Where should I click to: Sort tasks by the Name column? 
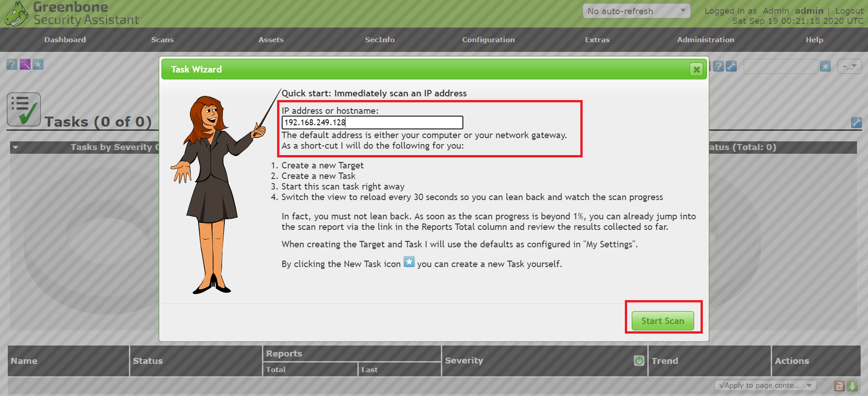24,361
